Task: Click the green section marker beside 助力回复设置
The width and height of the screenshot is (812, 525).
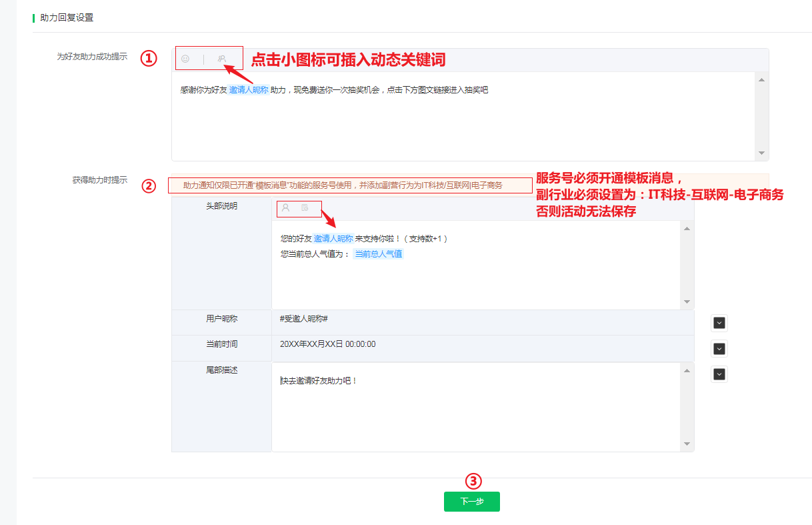Action: tap(33, 17)
